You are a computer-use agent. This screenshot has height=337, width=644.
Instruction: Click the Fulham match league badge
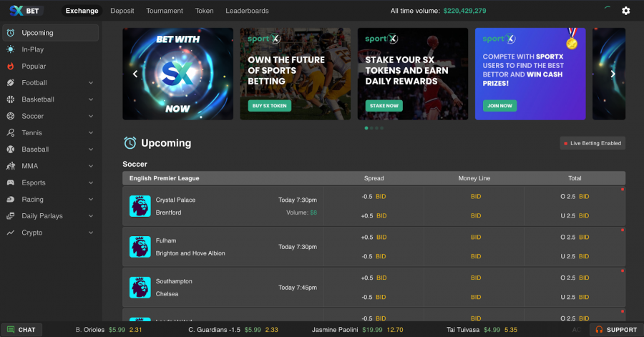click(x=140, y=247)
